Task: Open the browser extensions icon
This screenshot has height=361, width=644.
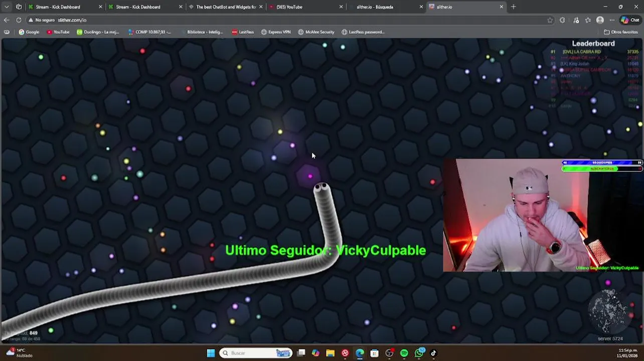Action: (x=562, y=20)
